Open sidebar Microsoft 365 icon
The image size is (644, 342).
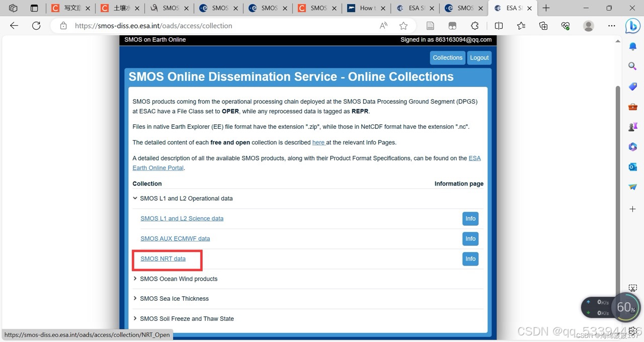click(x=633, y=147)
